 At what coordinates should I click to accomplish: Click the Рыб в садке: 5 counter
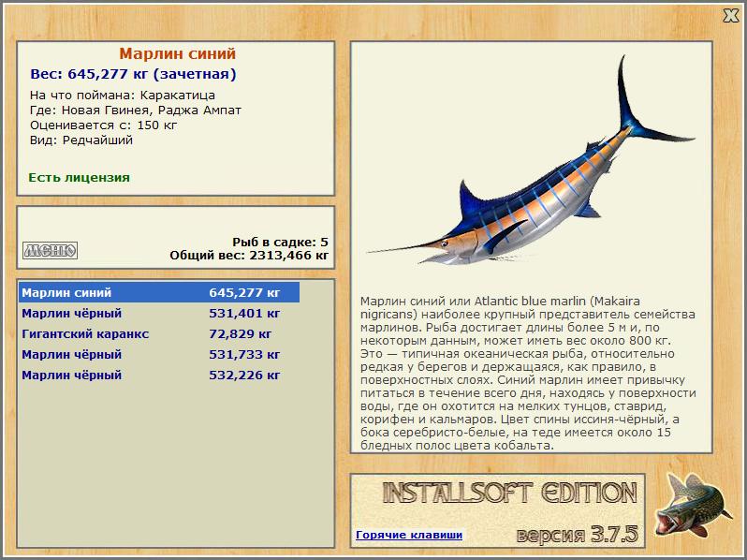click(280, 243)
